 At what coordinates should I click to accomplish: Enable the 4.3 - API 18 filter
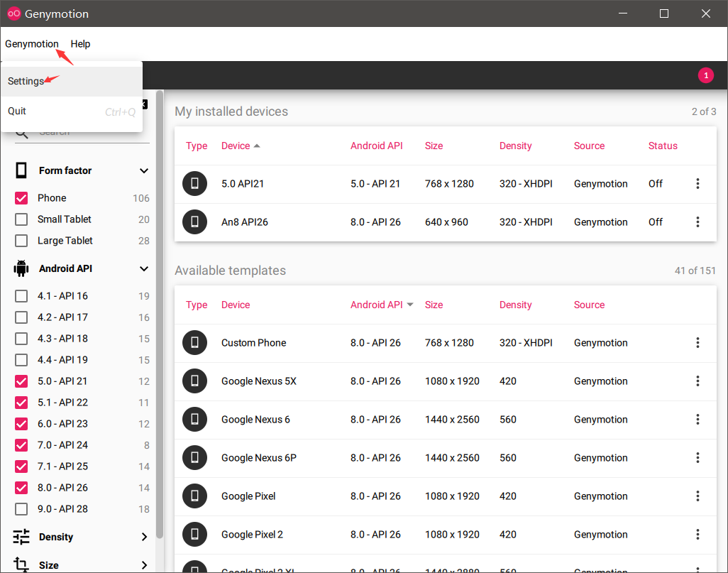(21, 339)
